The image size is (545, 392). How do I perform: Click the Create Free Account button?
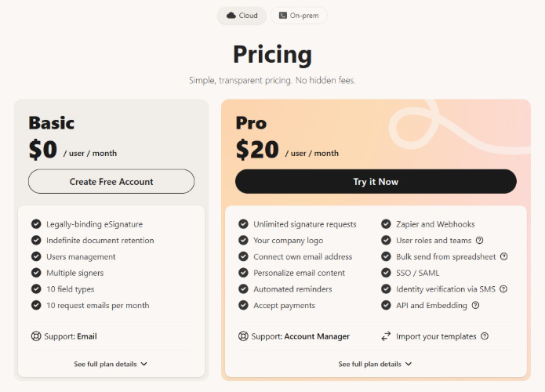pos(111,181)
